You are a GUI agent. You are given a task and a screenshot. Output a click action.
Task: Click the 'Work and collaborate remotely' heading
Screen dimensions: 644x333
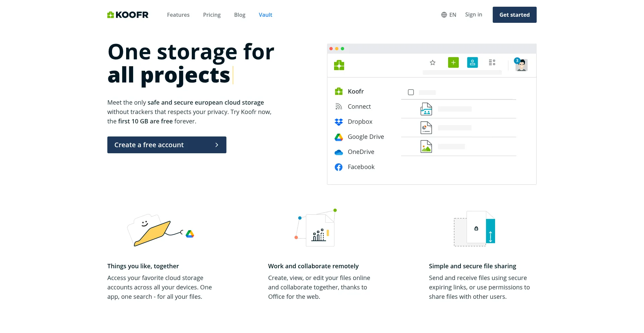pos(313,266)
